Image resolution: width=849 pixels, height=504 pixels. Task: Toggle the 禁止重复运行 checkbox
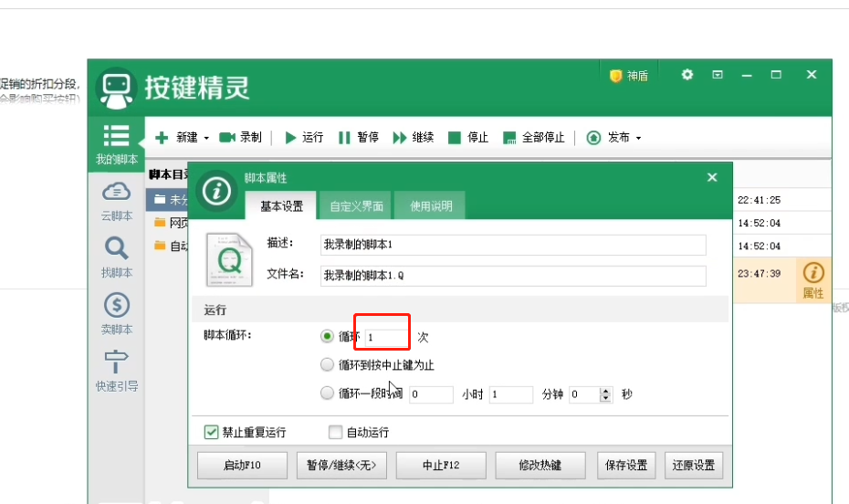[211, 432]
